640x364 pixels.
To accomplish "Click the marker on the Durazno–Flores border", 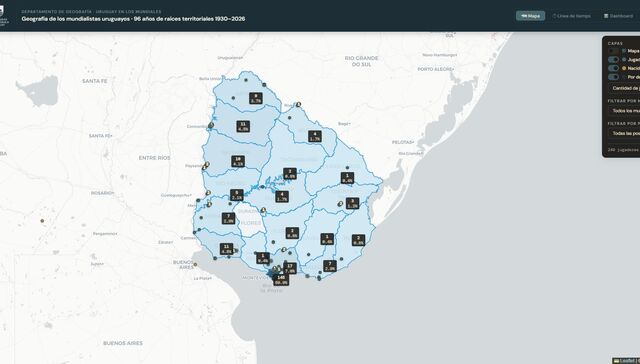I will click(x=263, y=210).
